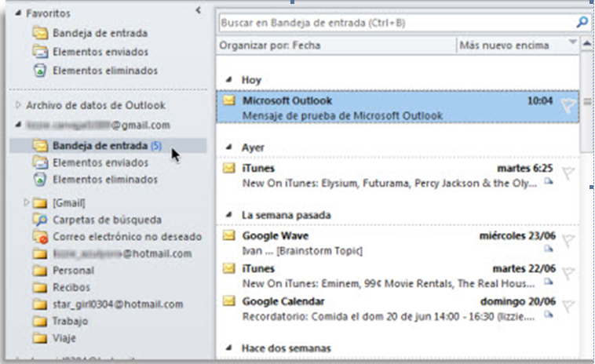Click envelope icon of iTunes martes 22/06
The height and width of the screenshot is (364, 595).
[x=229, y=268]
